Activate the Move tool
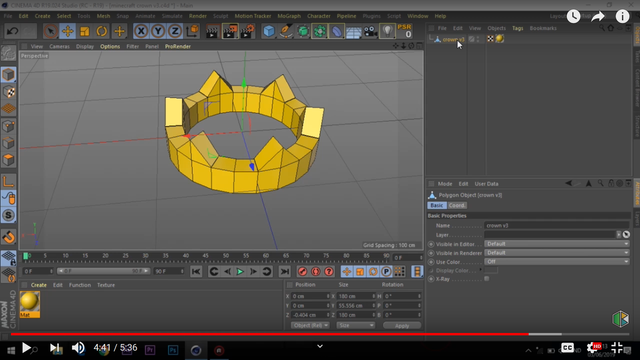Viewport: 640px width, 360px height. 67,31
